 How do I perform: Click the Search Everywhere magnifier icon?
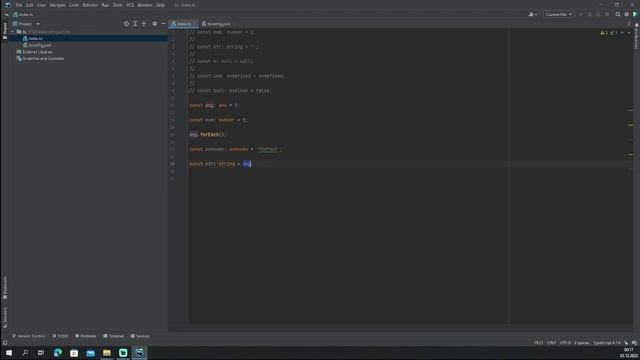pyautogui.click(x=618, y=14)
